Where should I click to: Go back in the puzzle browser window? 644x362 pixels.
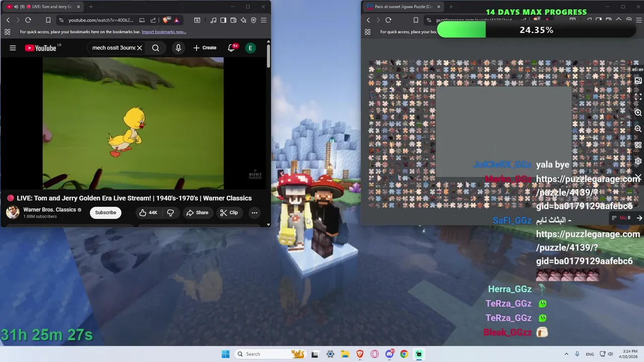(368, 20)
